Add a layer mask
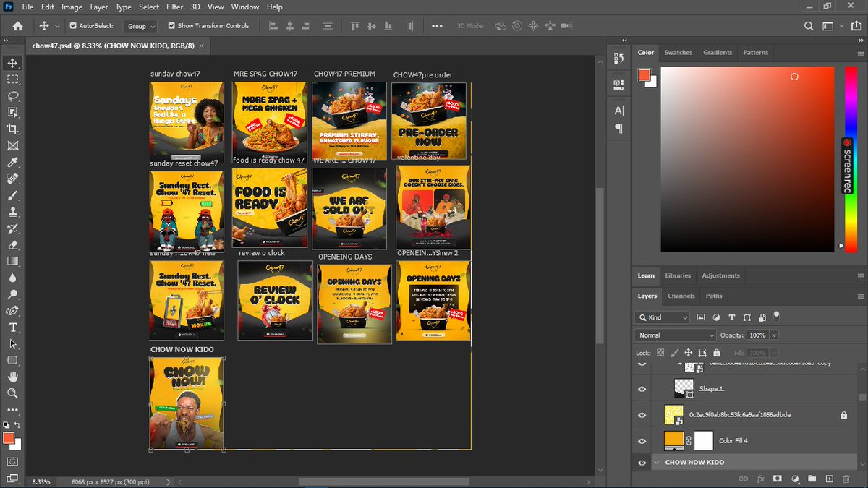 pyautogui.click(x=778, y=479)
